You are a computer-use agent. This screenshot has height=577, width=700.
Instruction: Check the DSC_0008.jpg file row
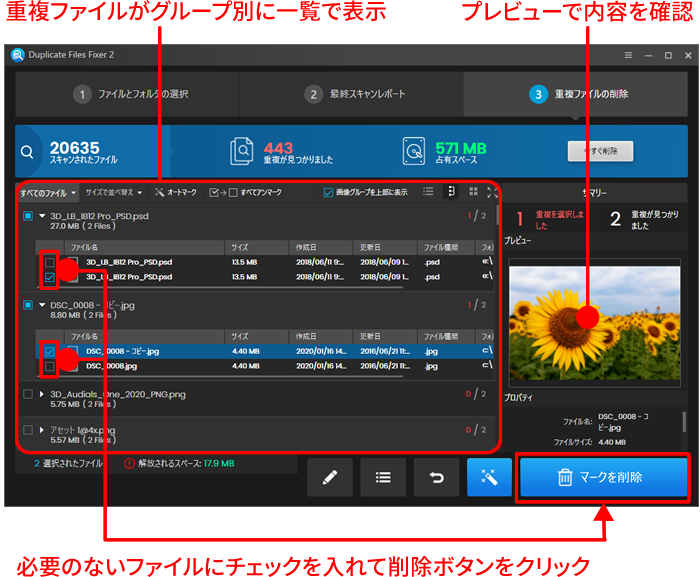point(50,367)
